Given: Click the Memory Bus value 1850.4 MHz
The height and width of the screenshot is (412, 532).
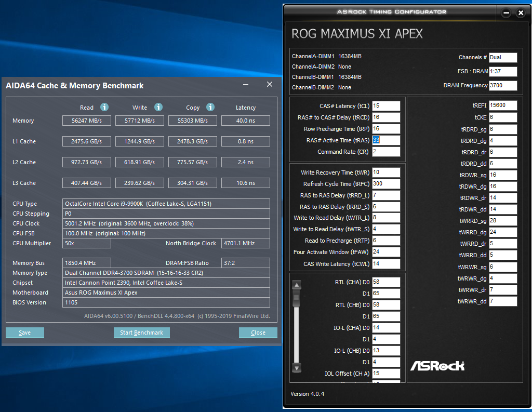Looking at the screenshot, I should point(87,263).
